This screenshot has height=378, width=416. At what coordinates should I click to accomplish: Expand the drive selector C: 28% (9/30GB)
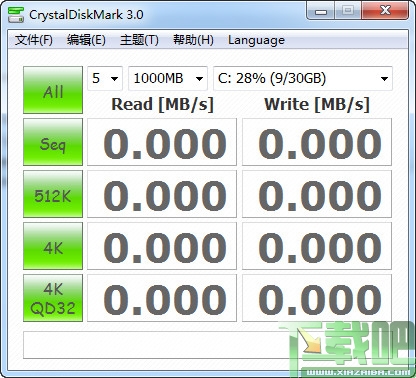pyautogui.click(x=303, y=78)
